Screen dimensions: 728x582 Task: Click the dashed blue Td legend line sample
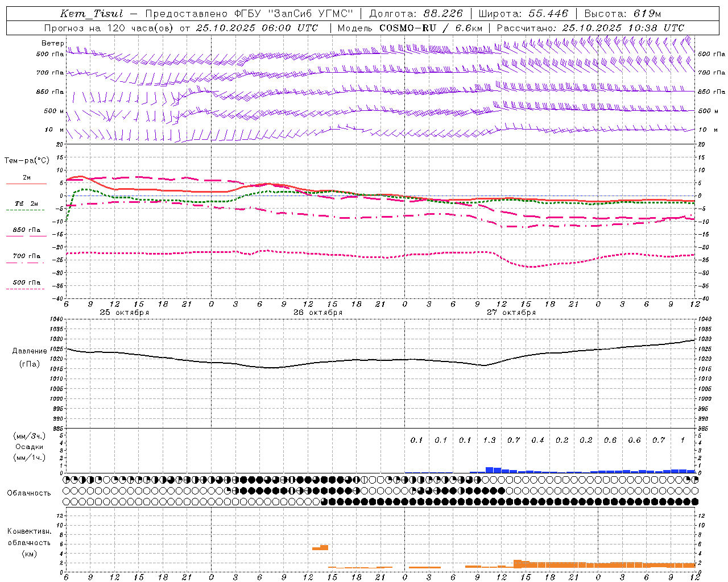pyautogui.click(x=26, y=210)
